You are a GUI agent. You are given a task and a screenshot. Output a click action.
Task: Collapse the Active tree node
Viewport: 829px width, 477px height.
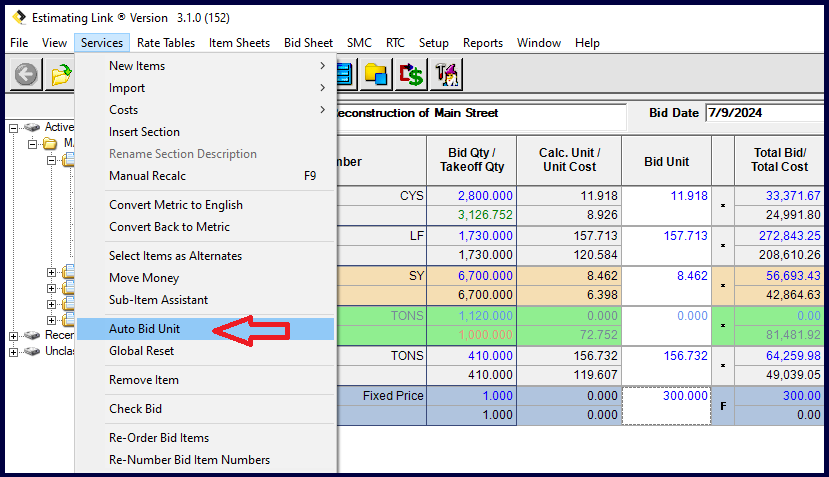(x=14, y=128)
